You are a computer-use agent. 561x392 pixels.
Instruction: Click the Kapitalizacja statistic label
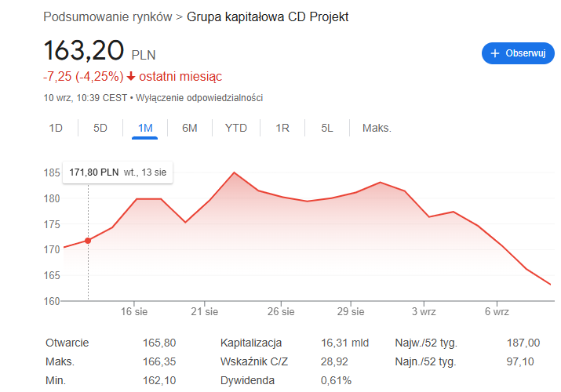[251, 343]
